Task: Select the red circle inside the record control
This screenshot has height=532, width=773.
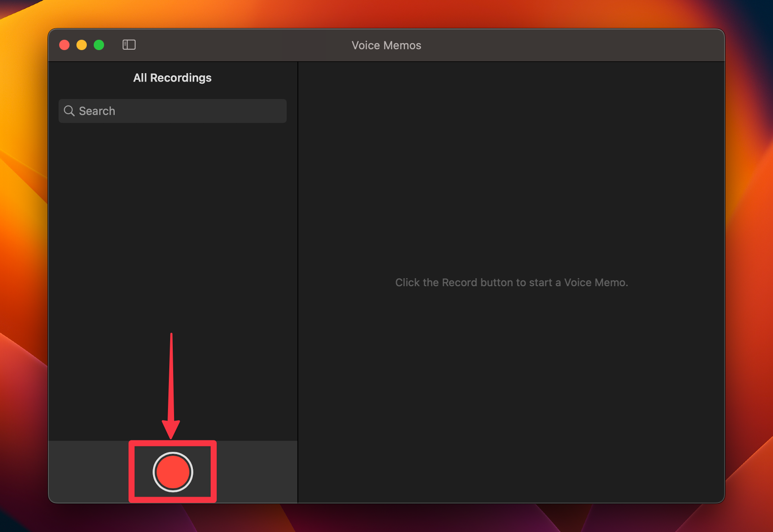Action: [x=172, y=472]
